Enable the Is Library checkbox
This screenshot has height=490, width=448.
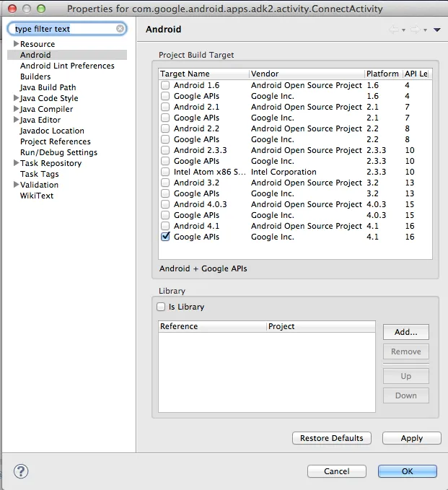(162, 307)
